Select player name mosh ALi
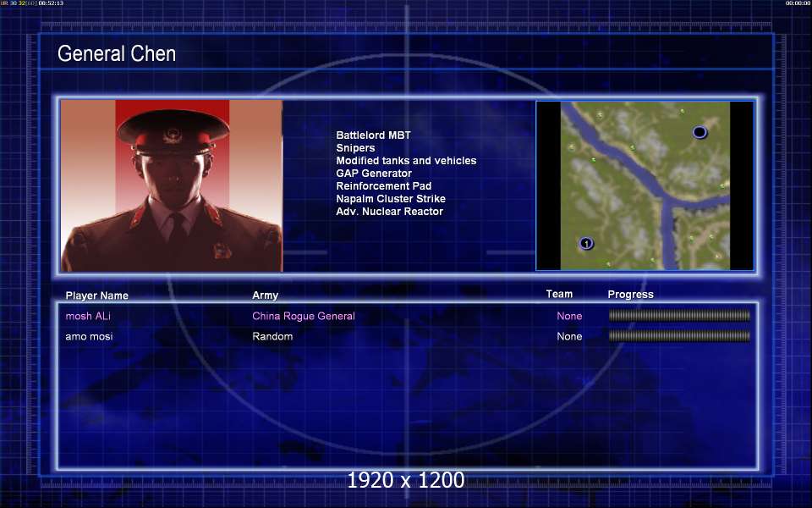 click(88, 316)
